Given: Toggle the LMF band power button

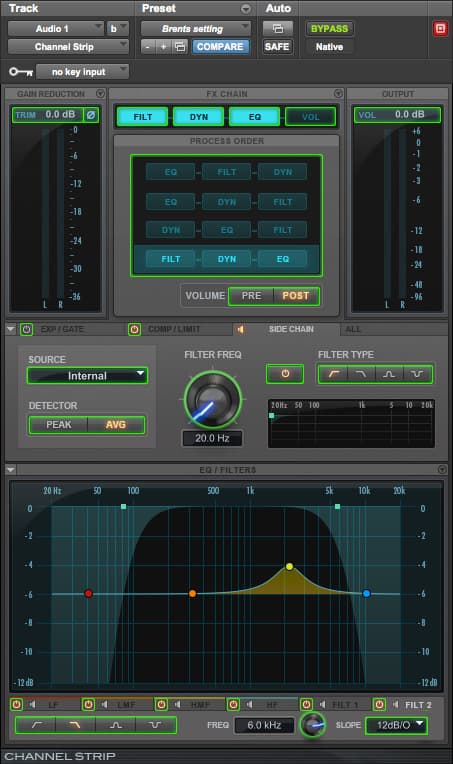Looking at the screenshot, I should [x=88, y=705].
